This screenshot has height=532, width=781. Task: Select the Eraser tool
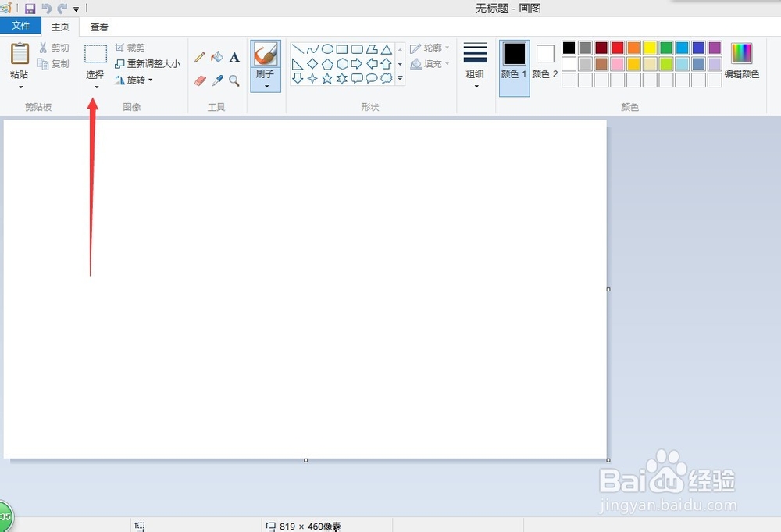tap(200, 80)
